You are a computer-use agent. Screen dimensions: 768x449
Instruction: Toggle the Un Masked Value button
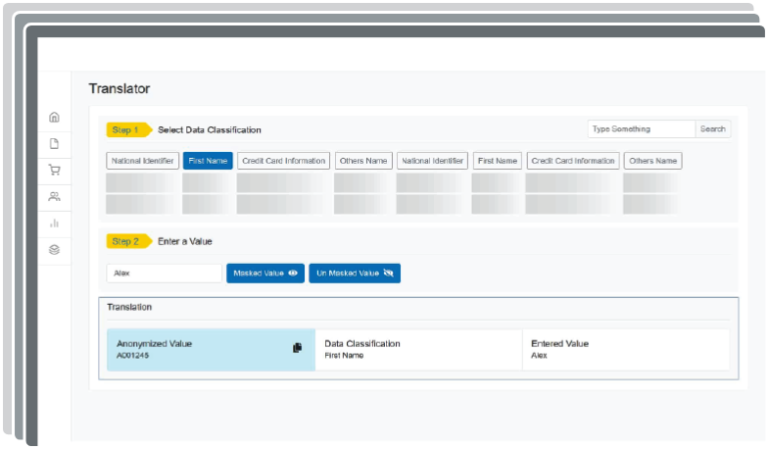354,273
